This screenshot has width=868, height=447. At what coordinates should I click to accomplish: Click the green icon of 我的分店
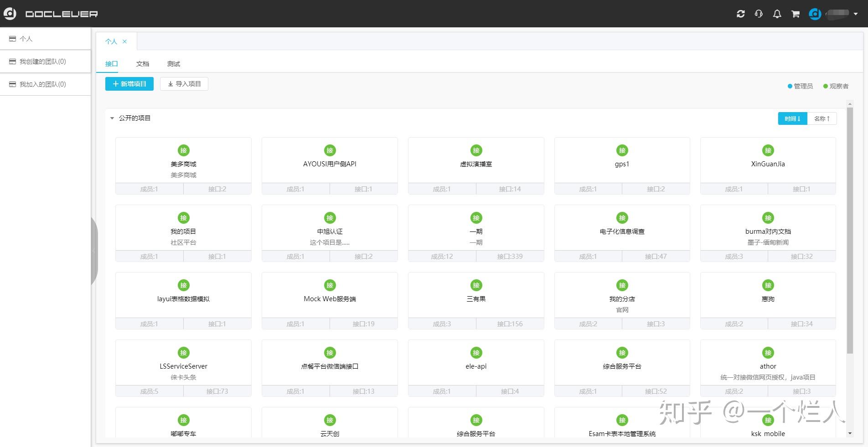pos(622,285)
